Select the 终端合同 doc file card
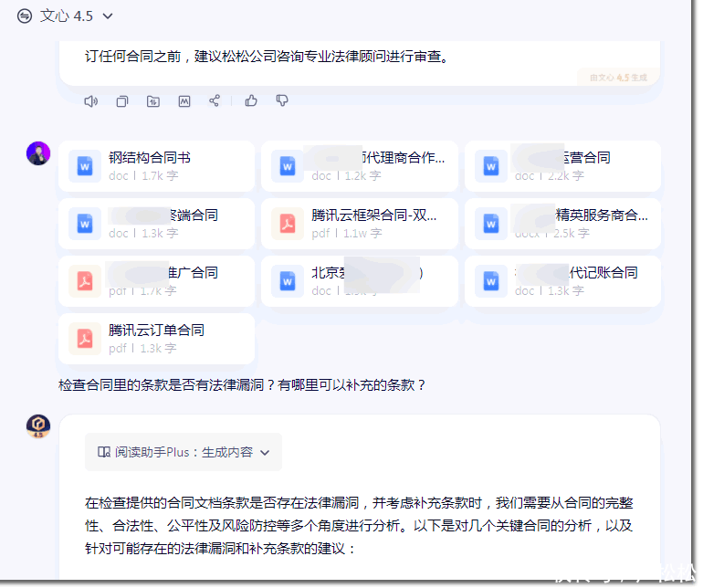703x588 pixels. [156, 224]
